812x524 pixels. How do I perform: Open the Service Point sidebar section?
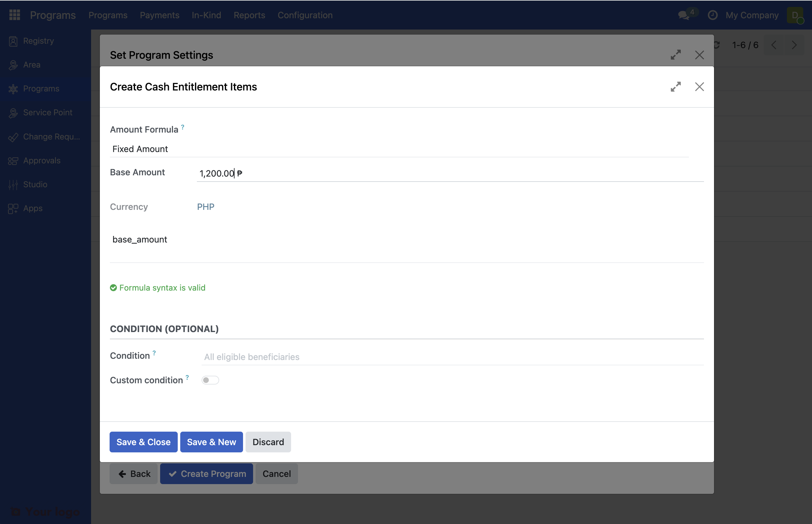tap(48, 112)
